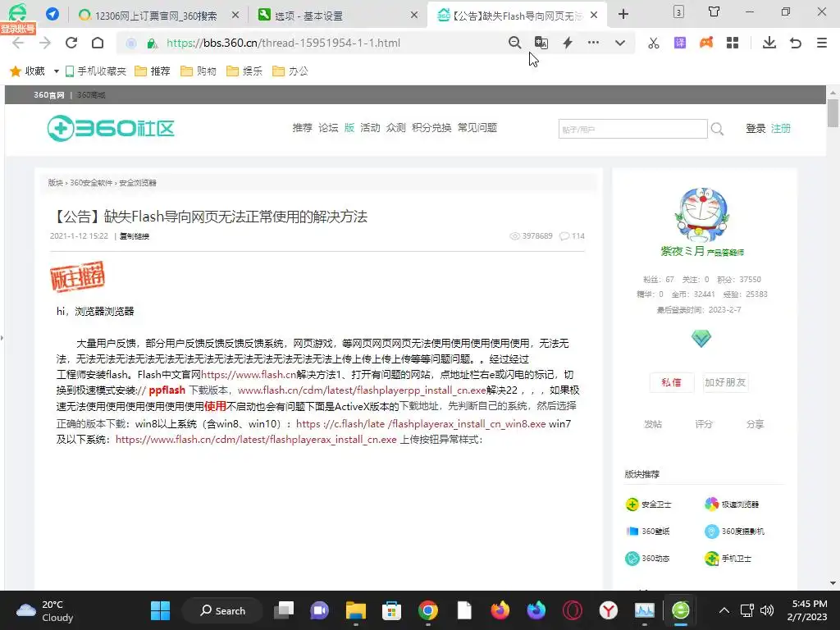The height and width of the screenshot is (630, 840).
Task: Open the Windows Start button
Action: click(x=160, y=610)
